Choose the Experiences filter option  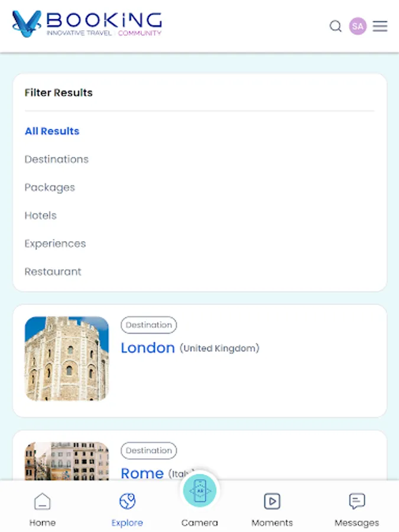55,244
